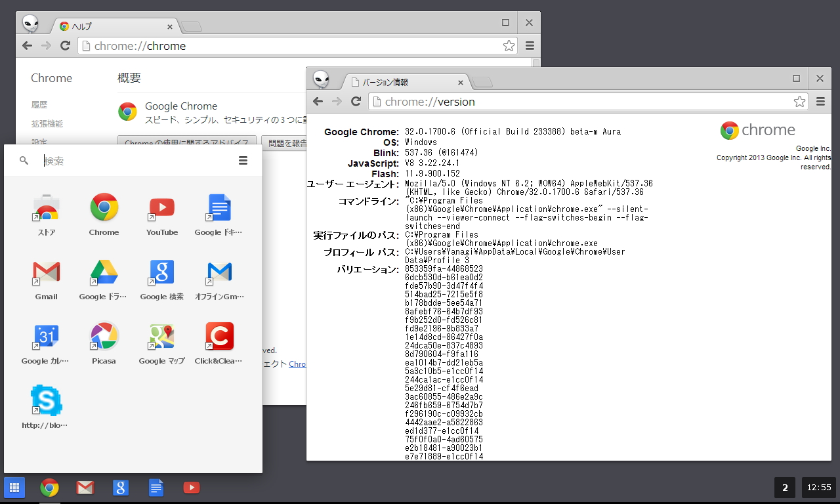Open Picasa app in launcher

point(104,344)
